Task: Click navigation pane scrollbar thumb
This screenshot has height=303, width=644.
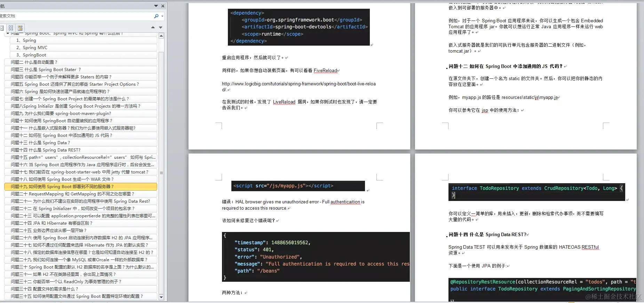Action: tap(161, 172)
